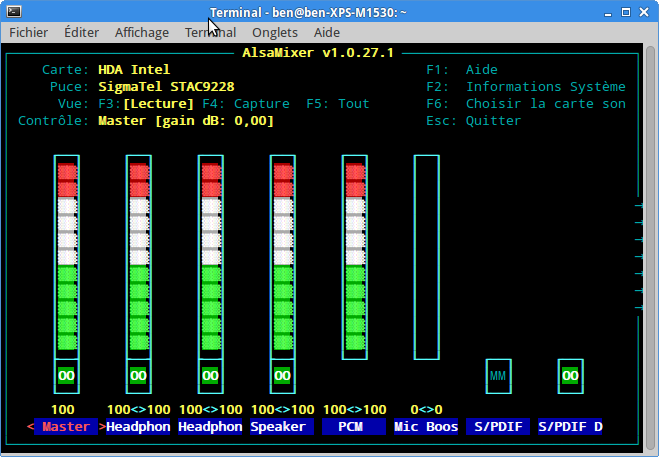Click the Speaker volume bar
The height and width of the screenshot is (457, 659).
click(x=282, y=257)
